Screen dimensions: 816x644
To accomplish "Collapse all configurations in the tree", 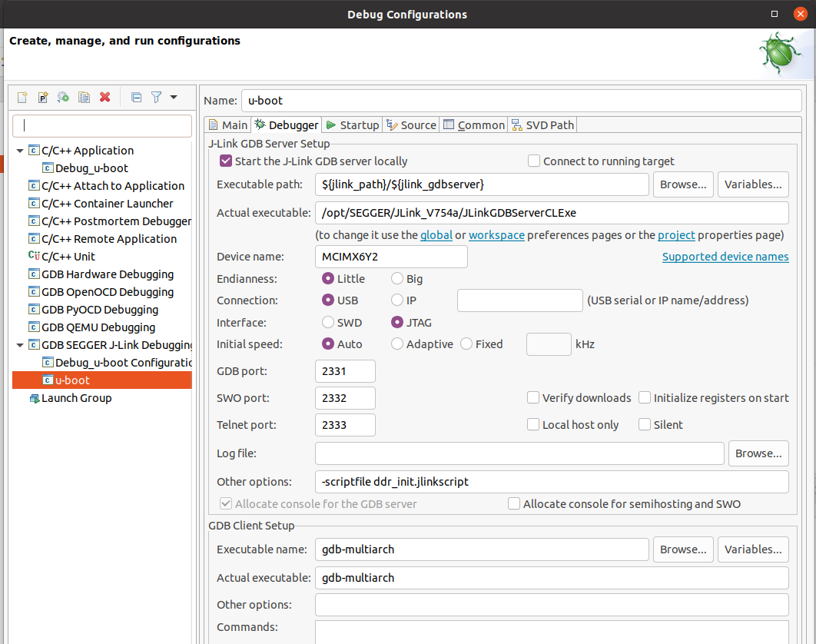I will point(136,98).
